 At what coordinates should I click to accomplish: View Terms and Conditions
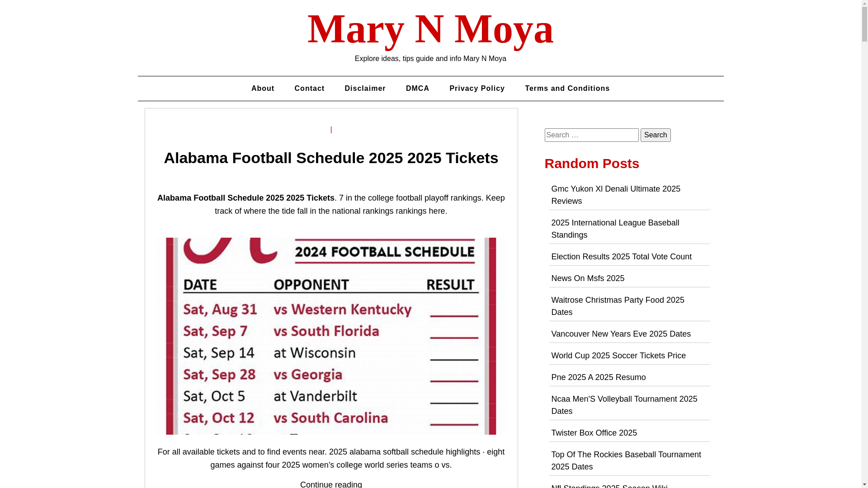tap(567, 89)
